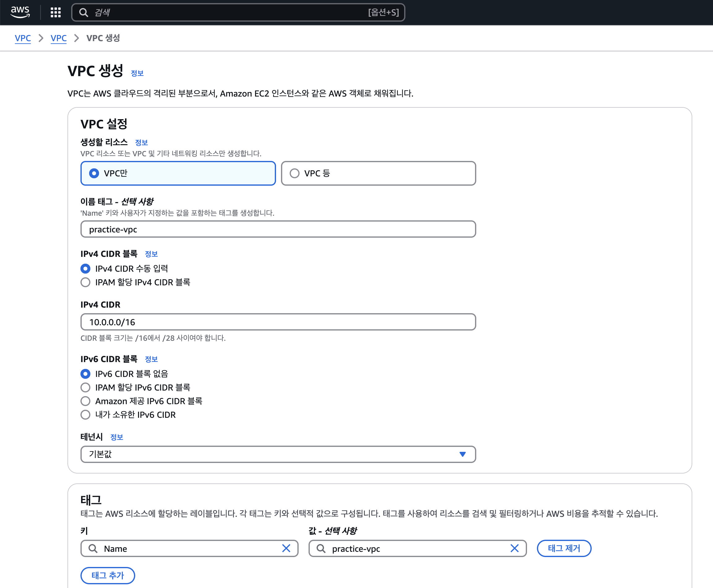The width and height of the screenshot is (713, 588).
Task: Clear the Name tag key with X icon
Action: coord(286,548)
